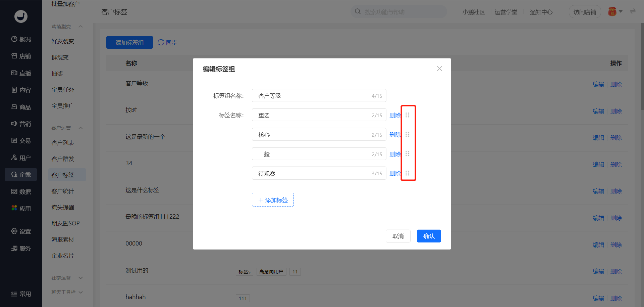
Task: Click the user avatar icon
Action: click(x=612, y=12)
